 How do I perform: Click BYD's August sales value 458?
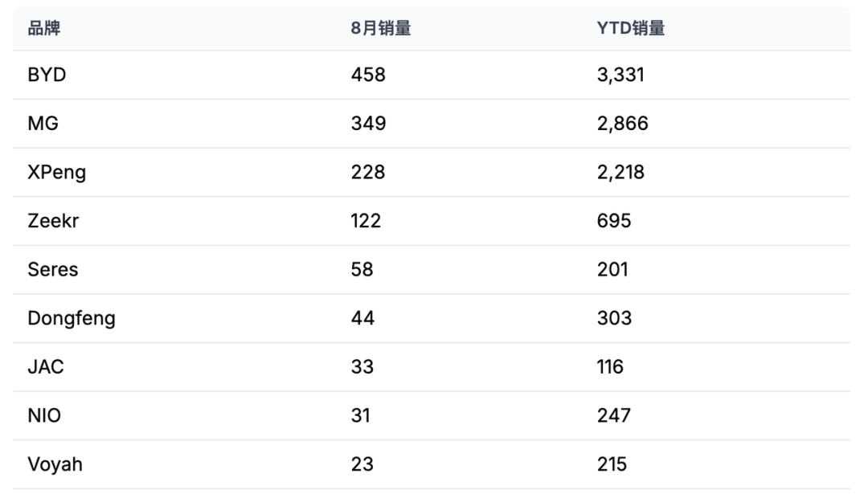tap(368, 76)
